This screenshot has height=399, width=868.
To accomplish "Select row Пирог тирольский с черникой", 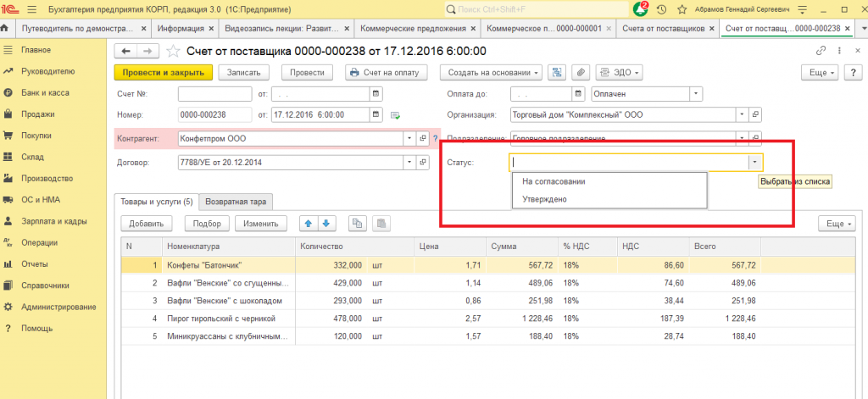I will (489, 319).
